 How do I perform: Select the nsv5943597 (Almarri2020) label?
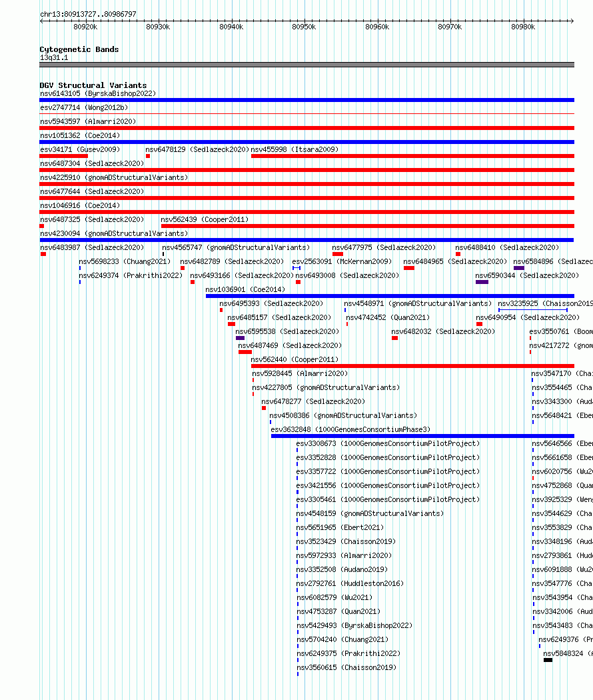[x=88, y=121]
